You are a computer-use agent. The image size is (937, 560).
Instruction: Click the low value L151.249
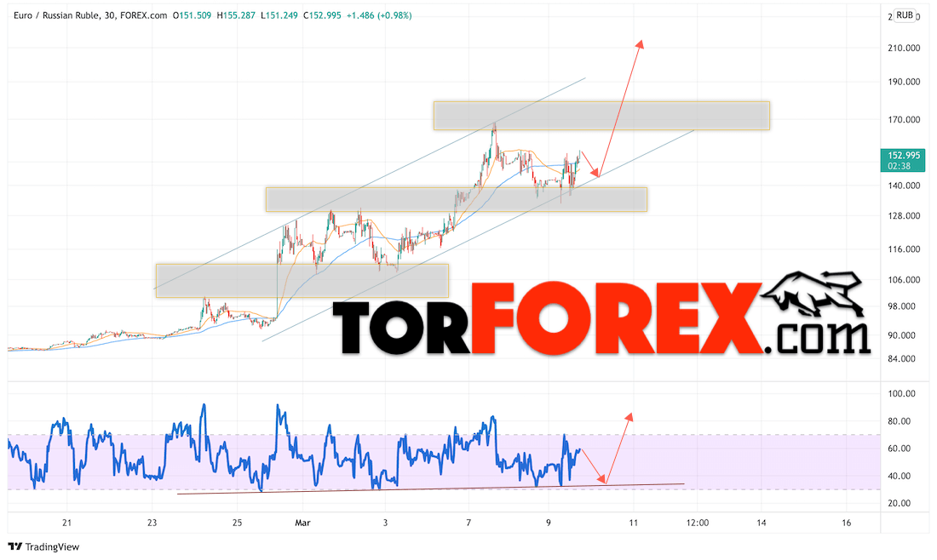coord(279,15)
